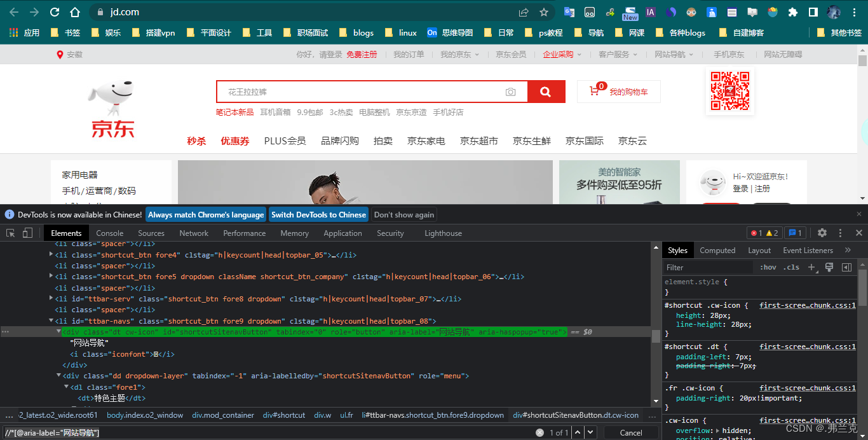Show more Styles pane tabs
868x440 pixels.
click(848, 250)
